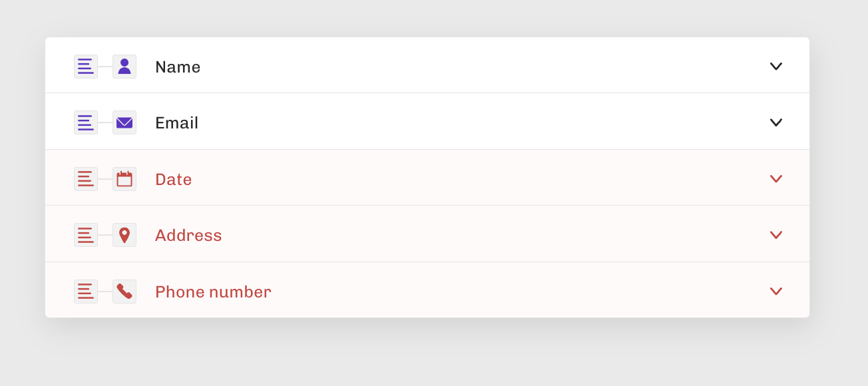Click the purple text-lines icon beside Name

coord(86,67)
